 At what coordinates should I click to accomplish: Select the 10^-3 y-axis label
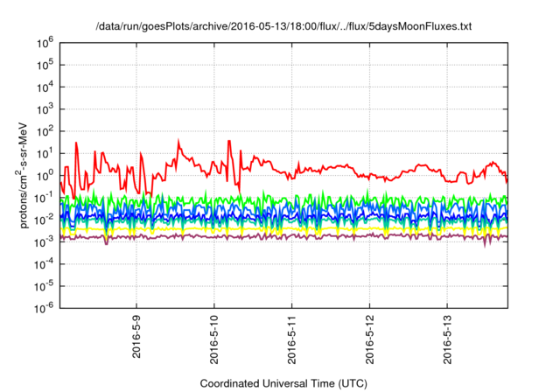pyautogui.click(x=44, y=242)
